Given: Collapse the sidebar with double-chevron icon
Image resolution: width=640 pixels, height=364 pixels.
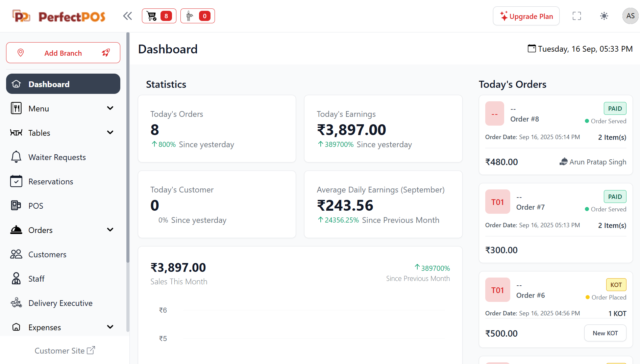Looking at the screenshot, I should [x=127, y=16].
